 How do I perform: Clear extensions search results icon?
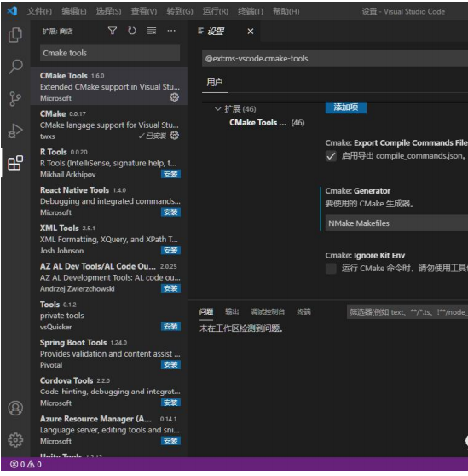tap(152, 31)
